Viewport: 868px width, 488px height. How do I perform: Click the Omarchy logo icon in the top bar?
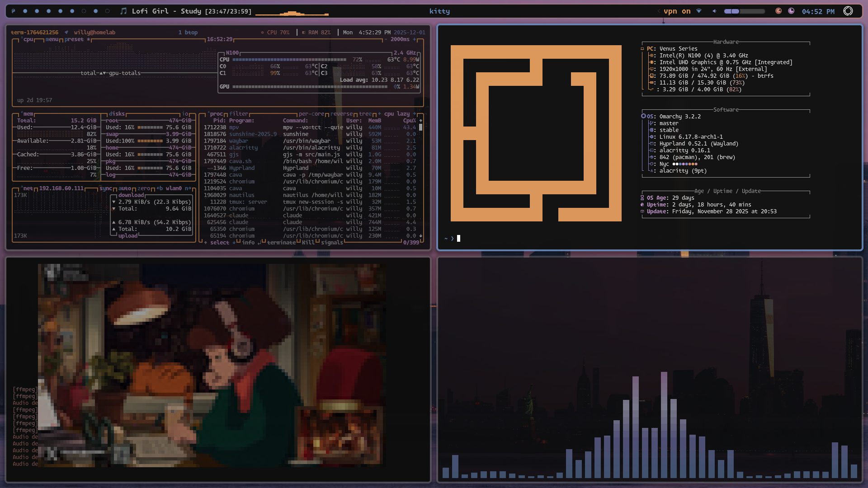[x=13, y=11]
